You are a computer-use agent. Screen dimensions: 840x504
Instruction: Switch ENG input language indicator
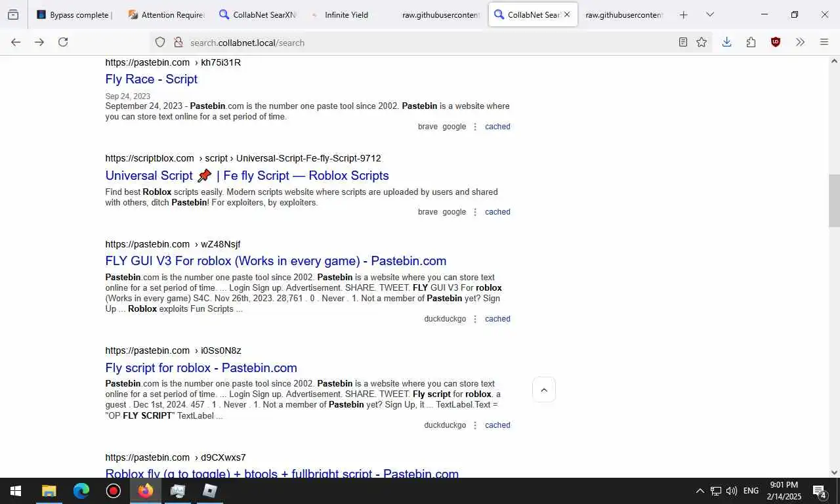[751, 491]
